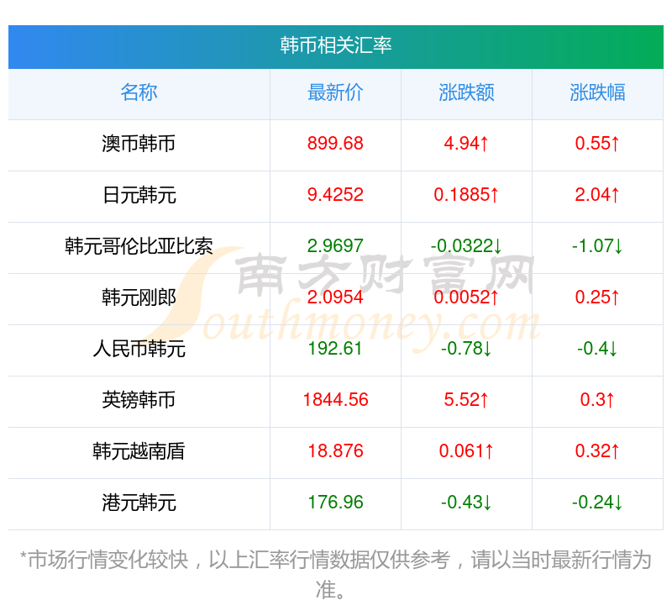Click the change percent -0.4↓
Image resolution: width=672 pixels, height=616 pixels.
(597, 349)
